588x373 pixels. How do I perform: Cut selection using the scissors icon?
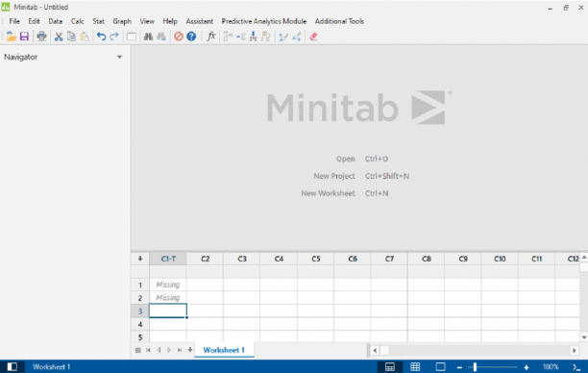pyautogui.click(x=59, y=37)
